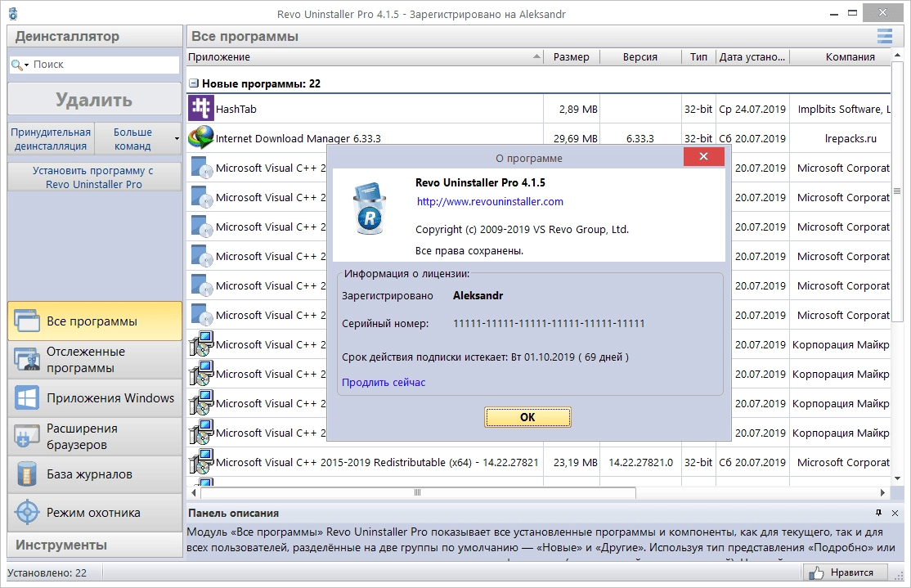Click the serial number text in About dialog
Image resolution: width=911 pixels, height=588 pixels.
[549, 324]
